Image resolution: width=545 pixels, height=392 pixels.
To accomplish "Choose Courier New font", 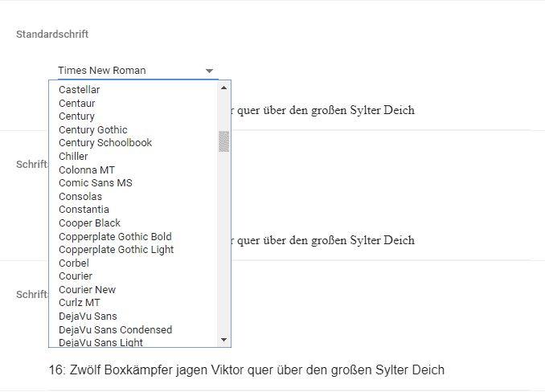I will [x=133, y=289].
